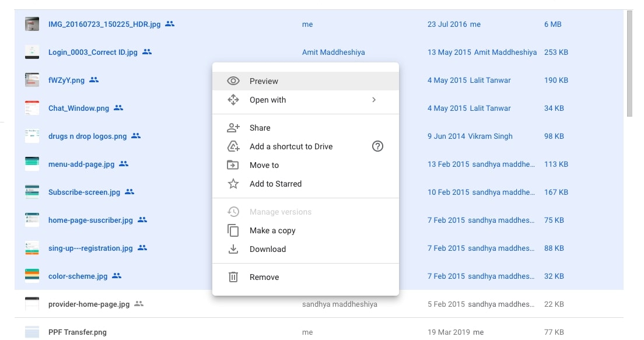Select Add to Starred option
Viewport: 644px width, 340px height.
(x=306, y=184)
